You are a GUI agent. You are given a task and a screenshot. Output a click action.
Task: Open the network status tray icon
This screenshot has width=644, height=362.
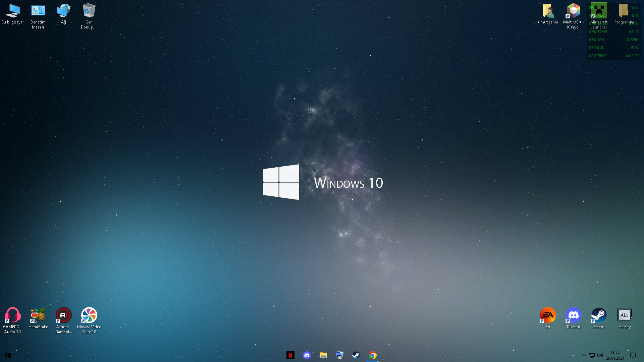(x=592, y=355)
